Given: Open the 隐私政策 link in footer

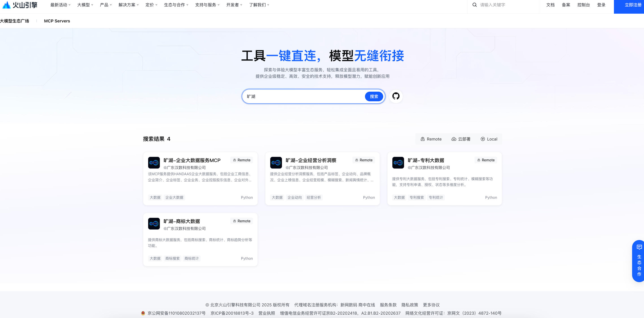Looking at the screenshot, I should 410,305.
